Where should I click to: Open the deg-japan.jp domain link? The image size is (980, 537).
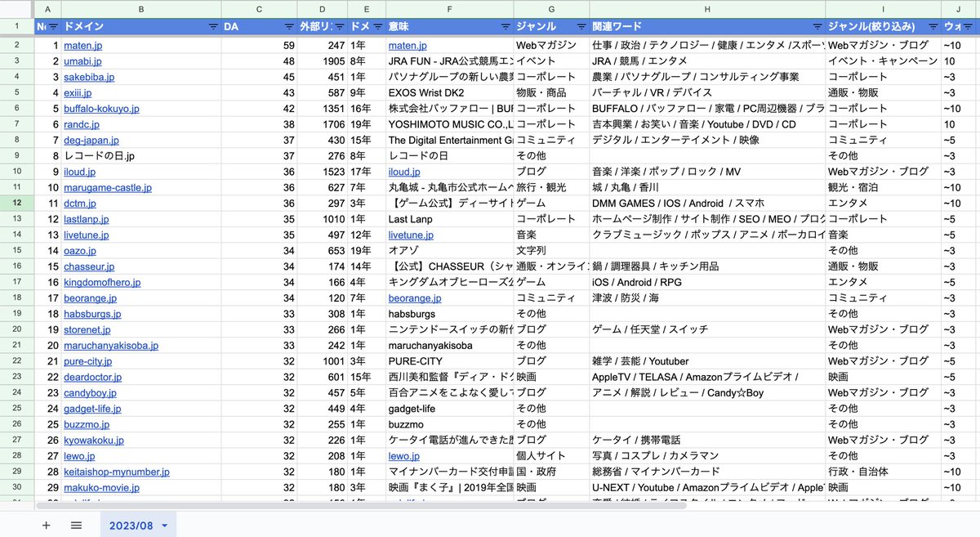(91, 141)
